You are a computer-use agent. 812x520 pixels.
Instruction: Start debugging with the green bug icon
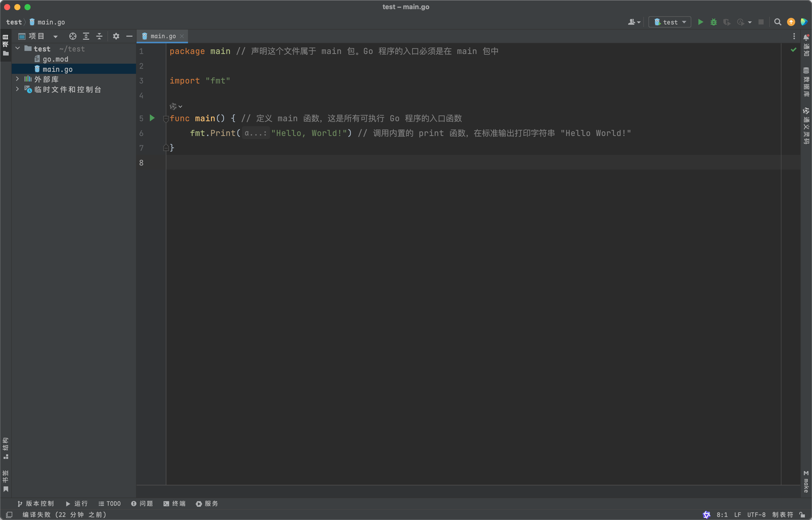tap(713, 22)
